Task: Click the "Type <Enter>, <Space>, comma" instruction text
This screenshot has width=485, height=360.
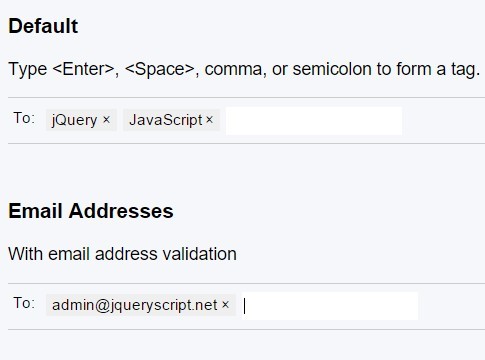Action: [244, 69]
